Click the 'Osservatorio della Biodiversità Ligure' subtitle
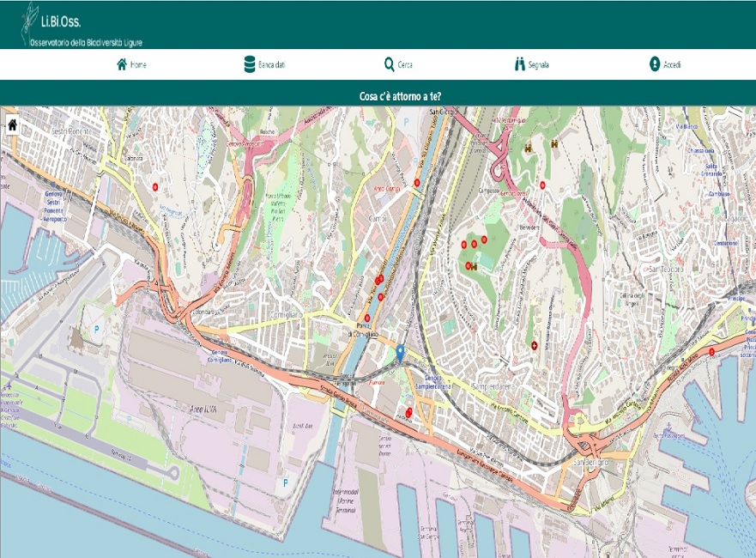 point(87,43)
